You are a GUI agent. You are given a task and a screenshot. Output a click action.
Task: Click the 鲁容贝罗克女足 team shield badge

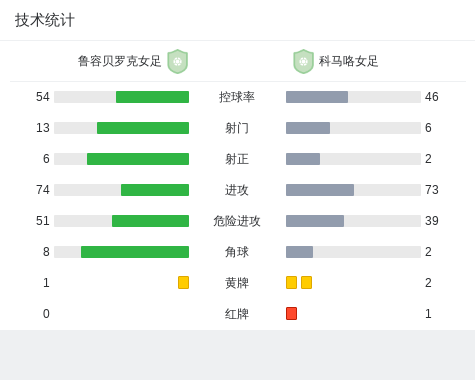tap(178, 61)
